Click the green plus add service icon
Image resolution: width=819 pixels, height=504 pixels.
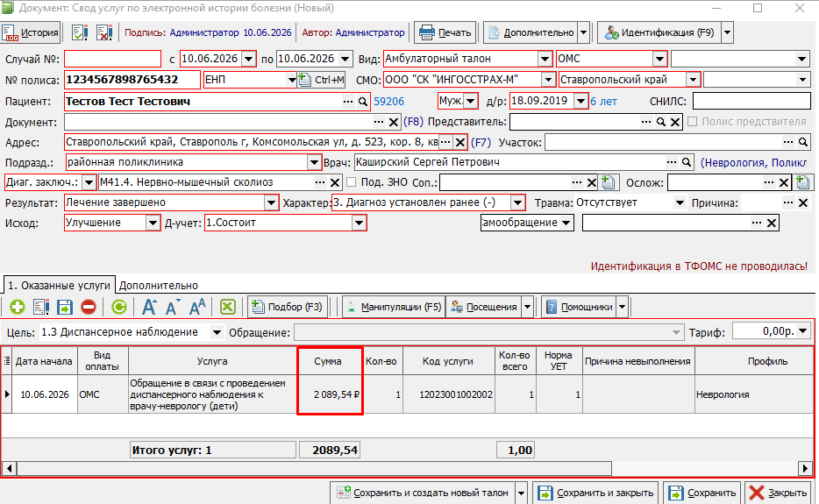pos(18,307)
